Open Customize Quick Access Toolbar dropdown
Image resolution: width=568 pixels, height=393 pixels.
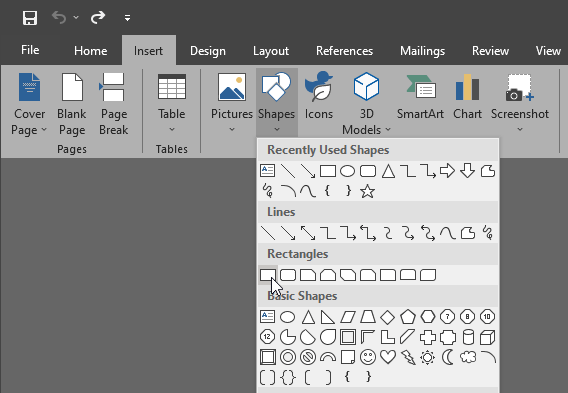pos(127,17)
